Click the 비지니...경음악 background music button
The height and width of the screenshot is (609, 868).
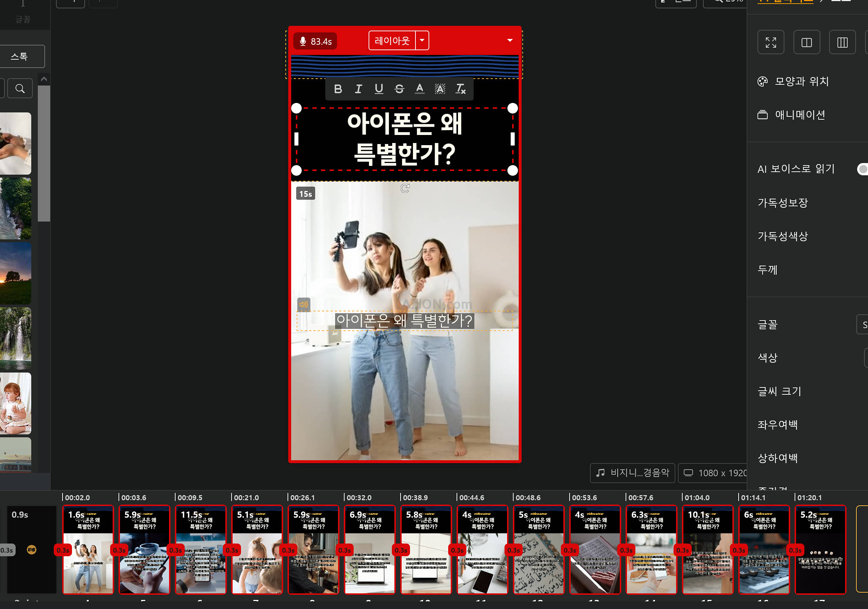(x=632, y=473)
